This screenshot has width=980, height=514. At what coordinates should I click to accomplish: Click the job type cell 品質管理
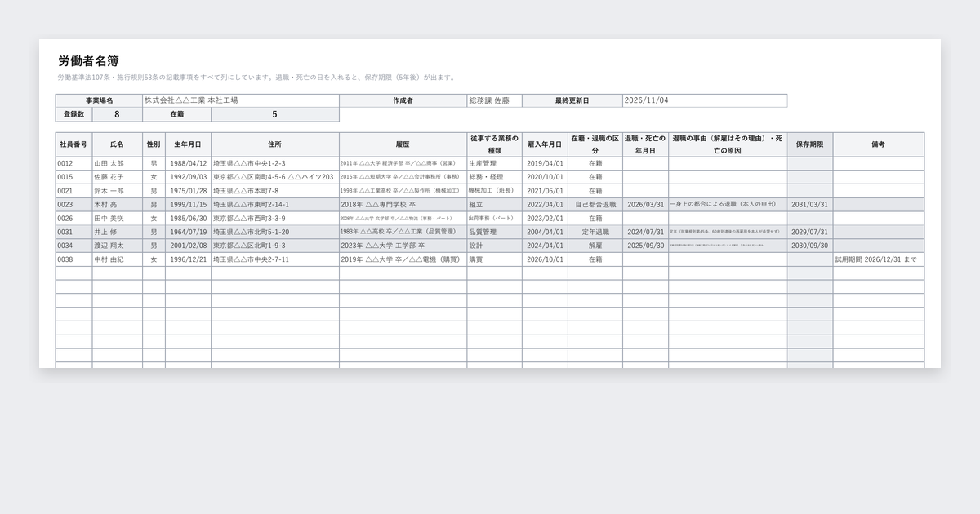[494, 232]
